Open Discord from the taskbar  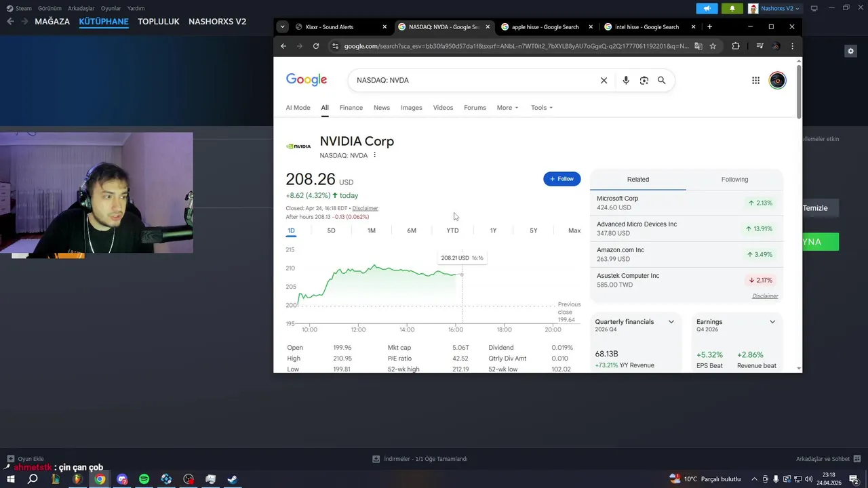point(122,479)
